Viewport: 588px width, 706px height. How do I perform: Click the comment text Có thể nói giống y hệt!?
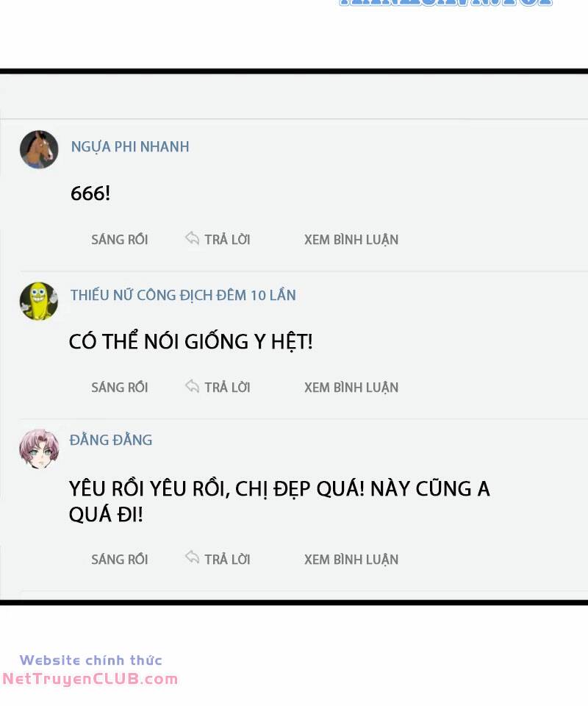pos(191,341)
